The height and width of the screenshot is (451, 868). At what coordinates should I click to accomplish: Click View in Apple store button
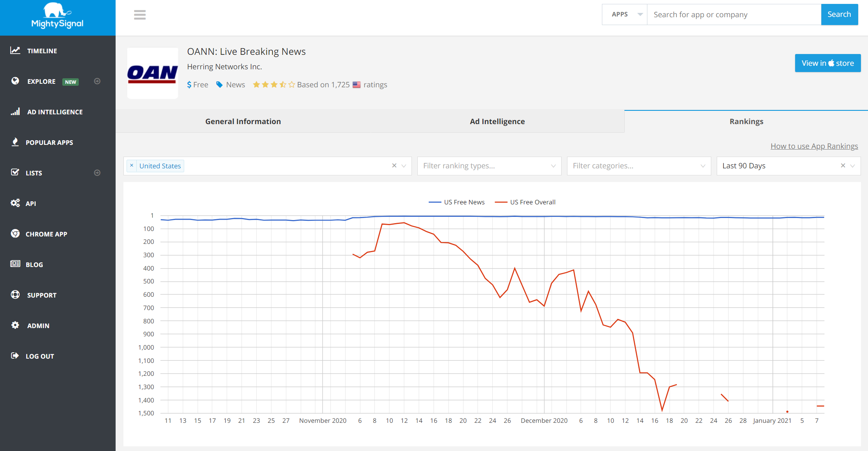click(x=828, y=63)
